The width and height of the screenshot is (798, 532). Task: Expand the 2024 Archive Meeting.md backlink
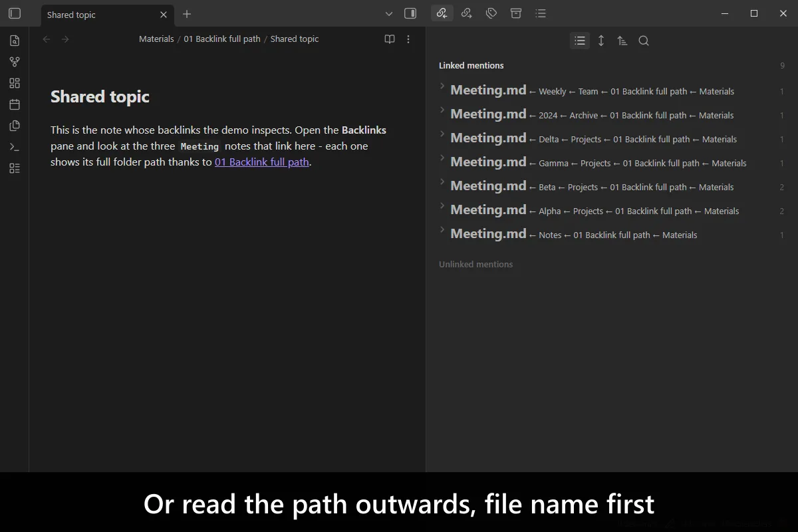[442, 110]
